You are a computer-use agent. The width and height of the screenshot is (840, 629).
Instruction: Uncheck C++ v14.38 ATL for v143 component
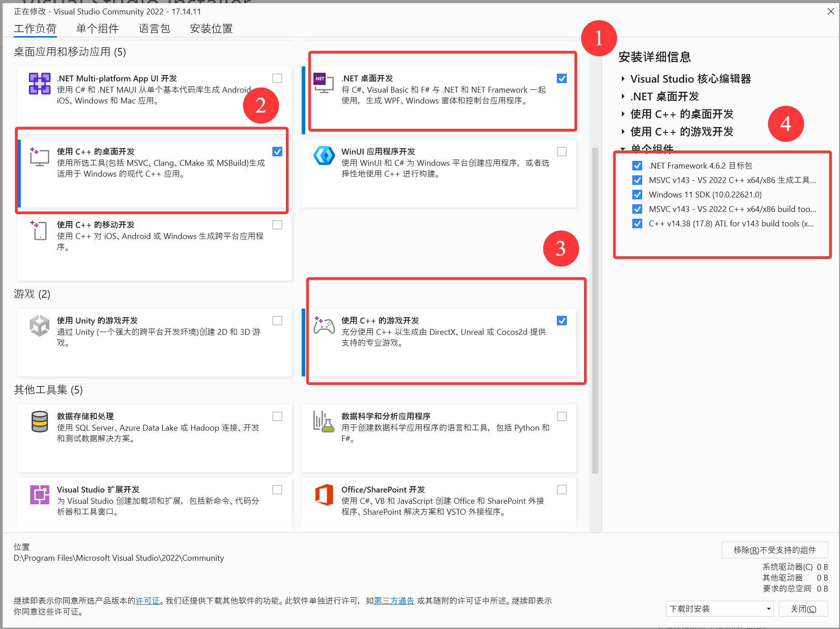(637, 224)
